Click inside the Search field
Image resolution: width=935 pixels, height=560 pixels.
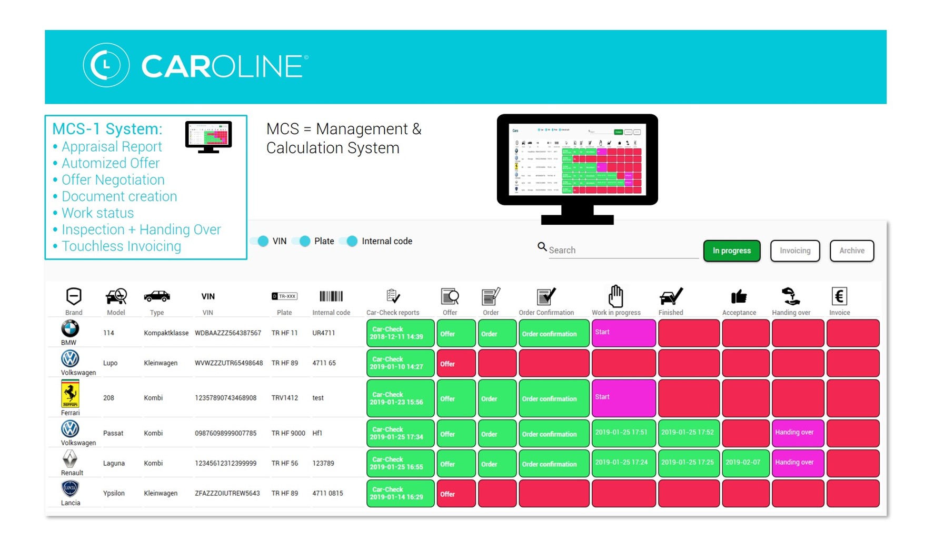pyautogui.click(x=622, y=250)
